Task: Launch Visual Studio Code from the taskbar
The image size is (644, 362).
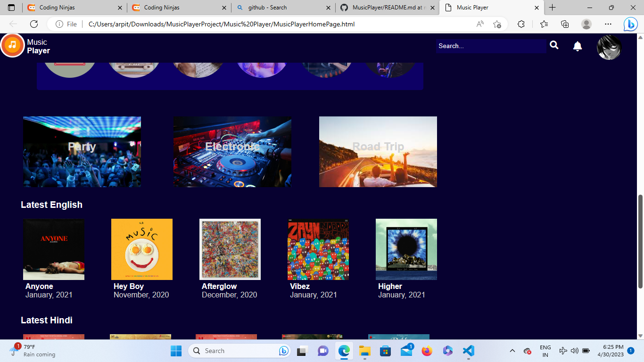Action: 467,351
